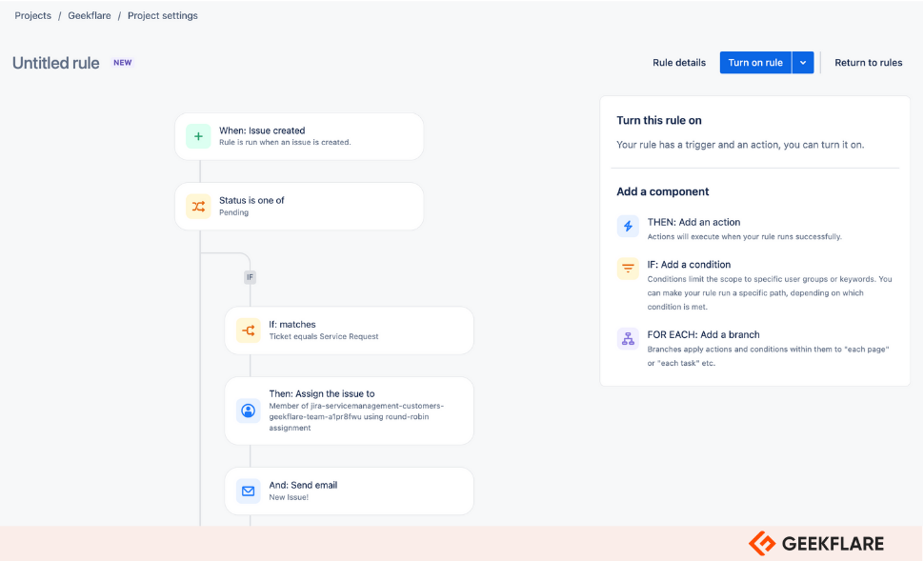Screen dimensions: 924x561
Task: Go to Projects breadcrumb
Action: (33, 16)
